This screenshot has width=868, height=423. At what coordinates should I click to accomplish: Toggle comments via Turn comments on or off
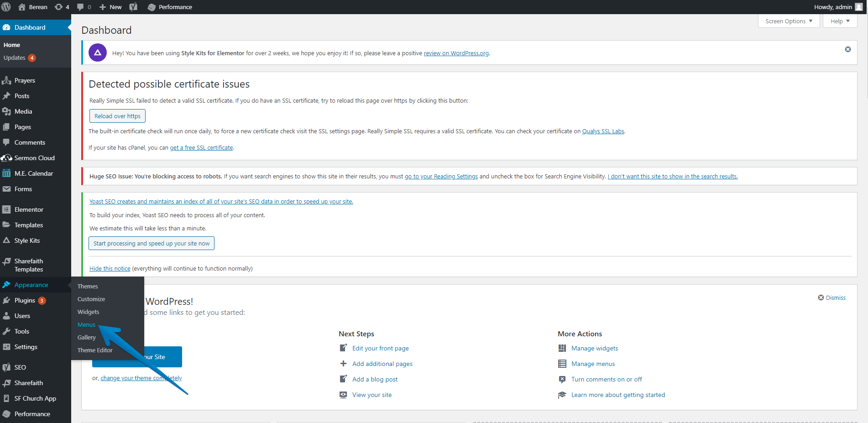tap(606, 379)
